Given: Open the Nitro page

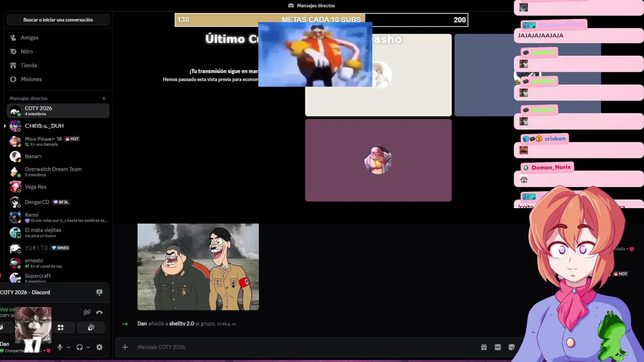Looking at the screenshot, I should tap(58, 51).
